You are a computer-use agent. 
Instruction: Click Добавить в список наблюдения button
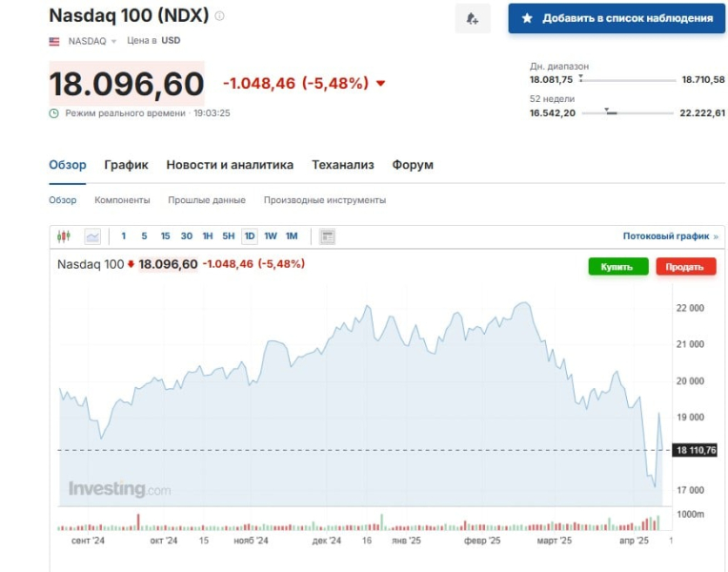click(617, 18)
